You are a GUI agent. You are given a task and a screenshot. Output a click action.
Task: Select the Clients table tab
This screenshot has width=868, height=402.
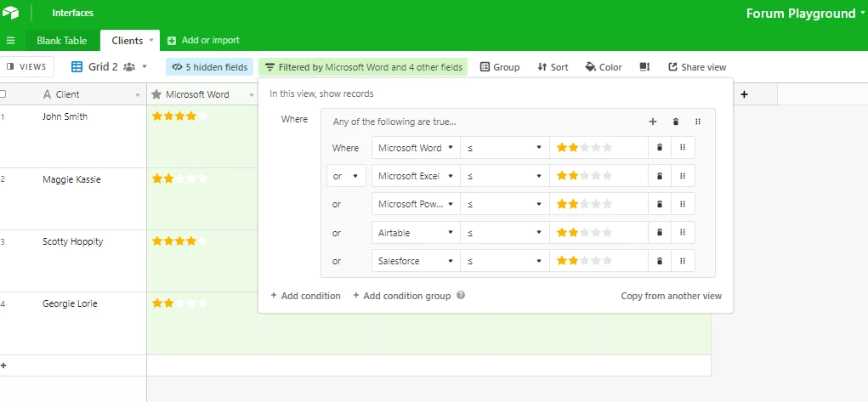tap(128, 41)
